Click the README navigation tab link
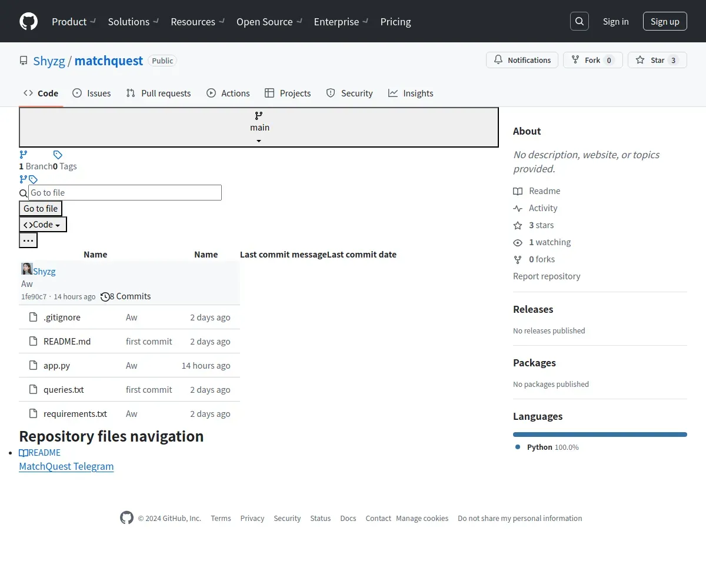Viewport: 706px width, 588px height. coord(39,453)
